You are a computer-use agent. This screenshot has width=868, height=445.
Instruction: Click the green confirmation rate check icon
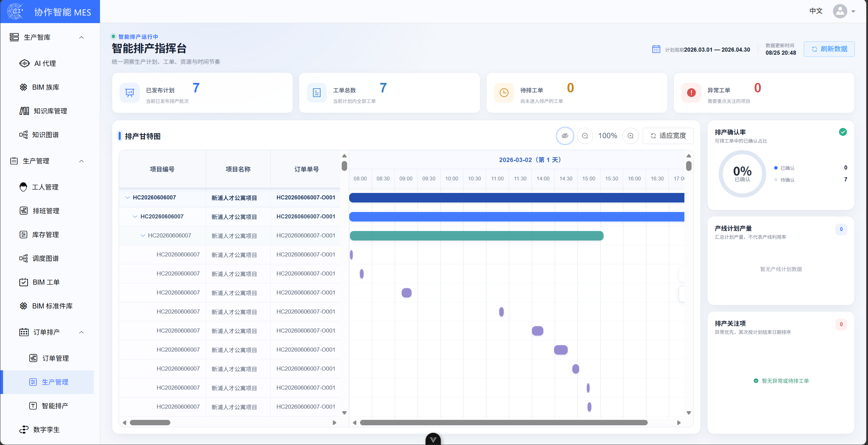[843, 132]
